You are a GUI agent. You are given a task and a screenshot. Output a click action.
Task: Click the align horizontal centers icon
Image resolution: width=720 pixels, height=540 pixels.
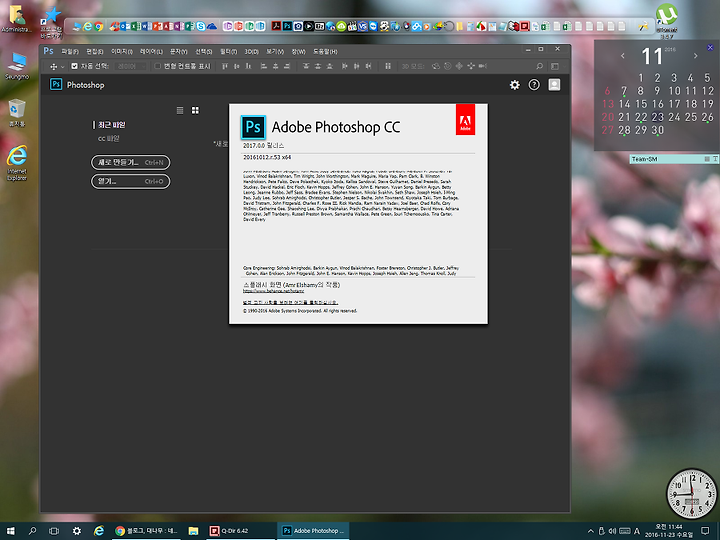point(276,66)
